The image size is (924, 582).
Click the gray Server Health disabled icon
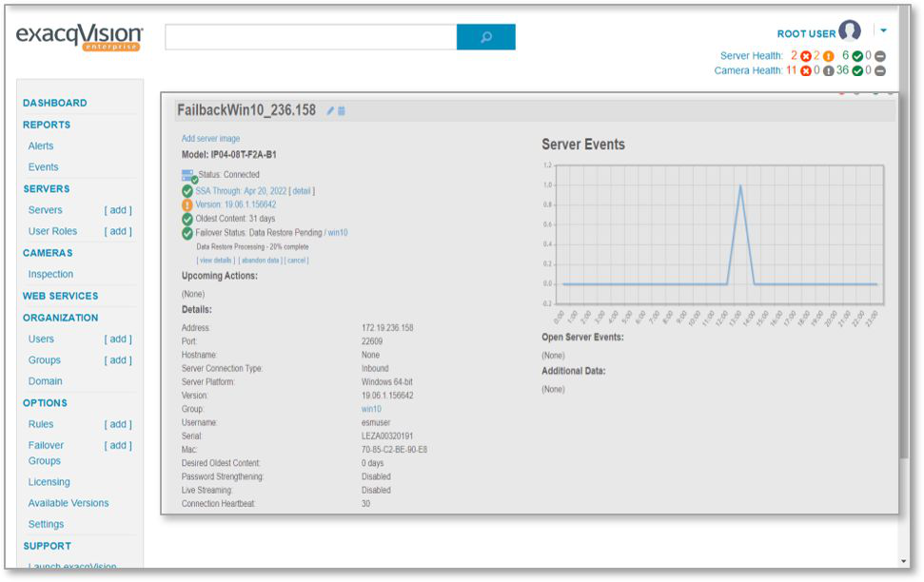tap(880, 56)
